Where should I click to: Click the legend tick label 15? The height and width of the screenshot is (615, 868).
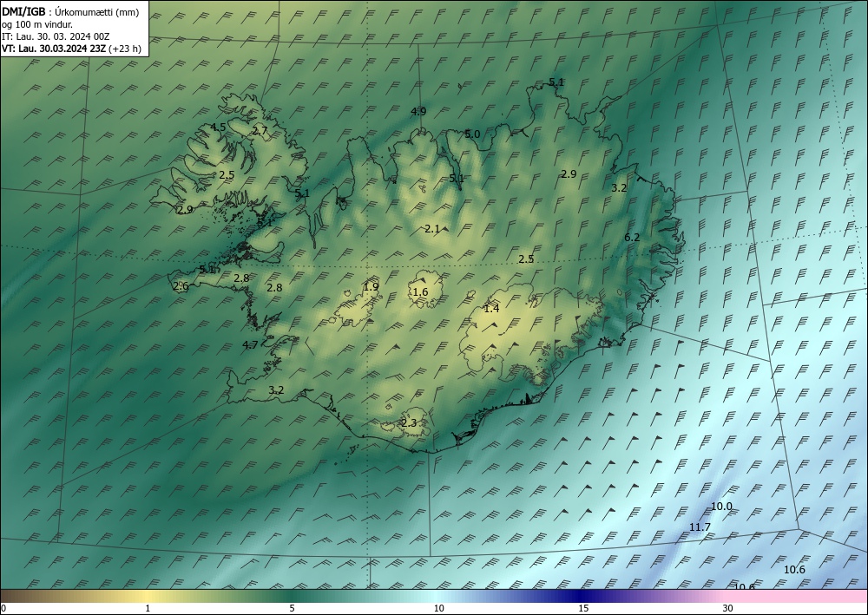click(583, 608)
